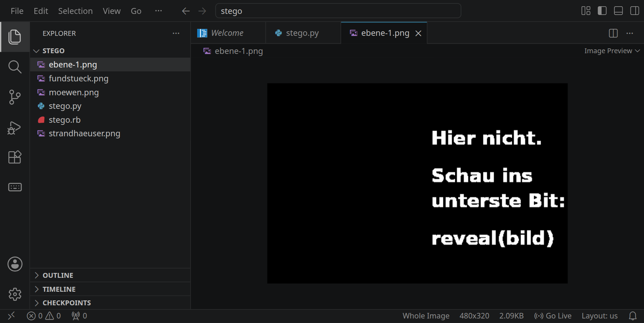Click Go Live in status bar

click(x=553, y=316)
